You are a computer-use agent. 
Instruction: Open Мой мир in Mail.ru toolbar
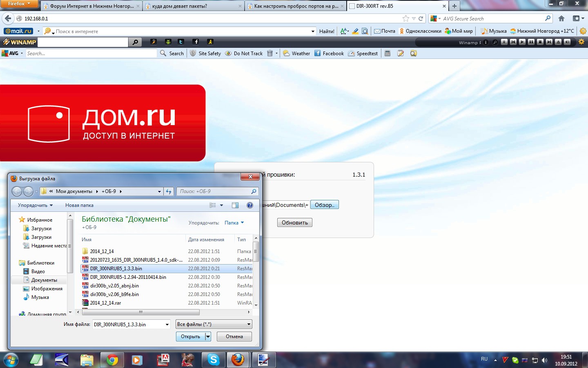click(459, 31)
